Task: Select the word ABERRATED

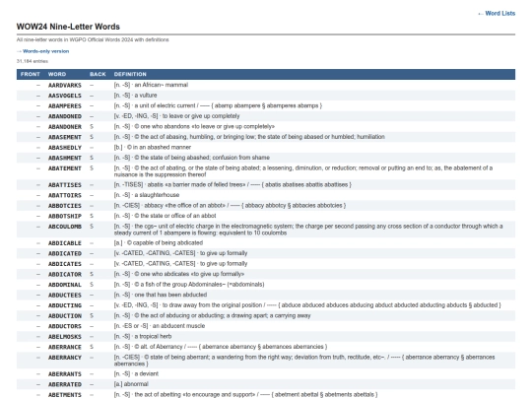Action: point(65,384)
